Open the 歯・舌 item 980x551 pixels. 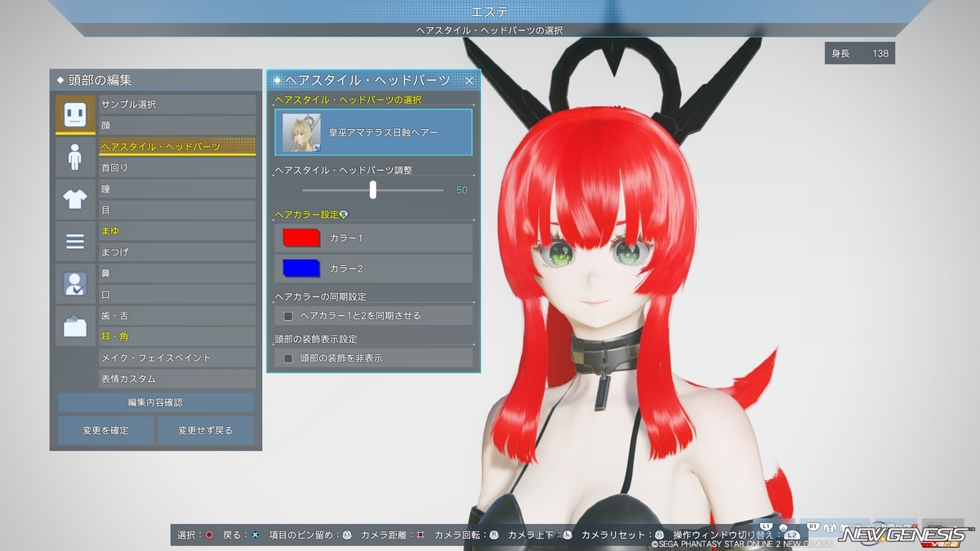click(177, 315)
